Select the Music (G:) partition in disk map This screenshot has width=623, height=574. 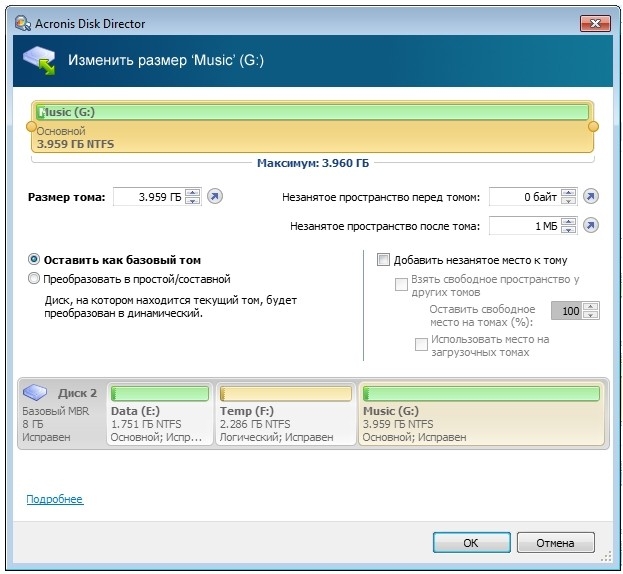[x=481, y=415]
